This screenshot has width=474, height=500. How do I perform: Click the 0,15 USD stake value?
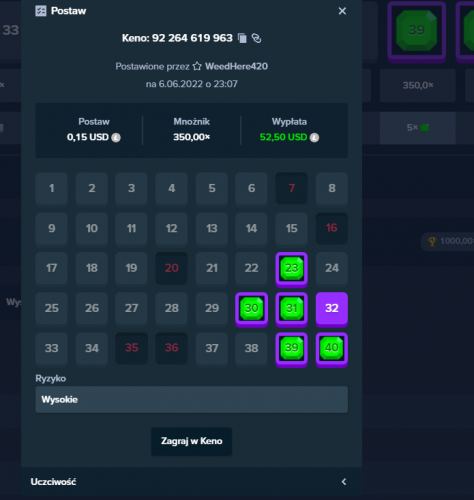pos(88,137)
